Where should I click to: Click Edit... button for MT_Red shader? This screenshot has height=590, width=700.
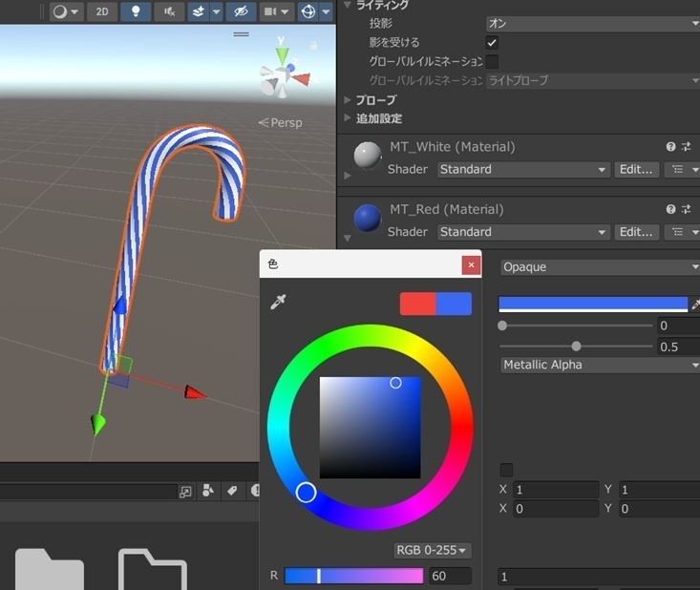click(636, 232)
